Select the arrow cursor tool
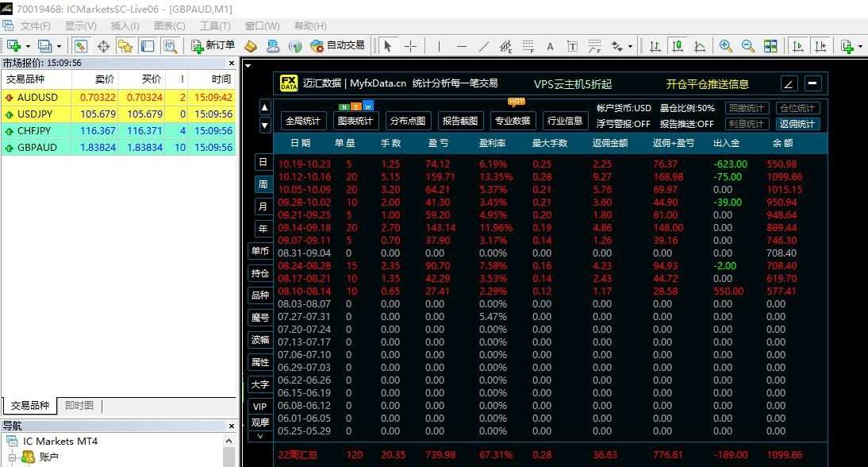Viewport: 868px width, 467px height. coord(387,46)
